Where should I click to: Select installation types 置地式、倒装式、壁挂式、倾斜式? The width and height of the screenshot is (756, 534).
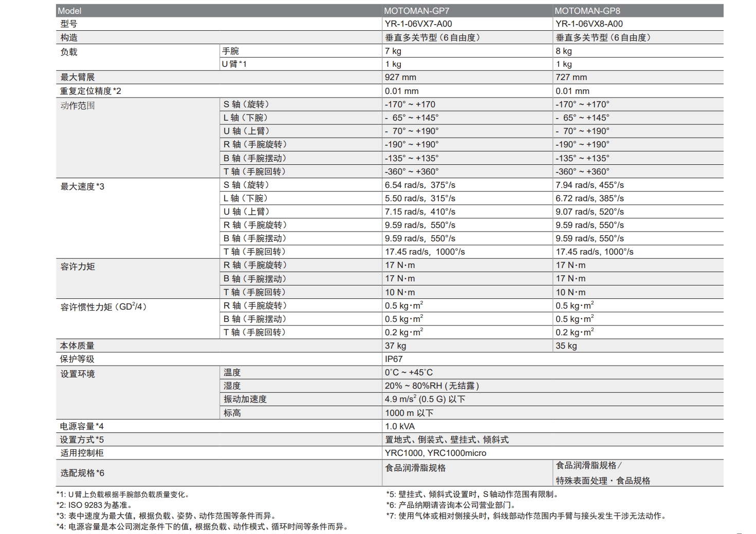point(447,440)
